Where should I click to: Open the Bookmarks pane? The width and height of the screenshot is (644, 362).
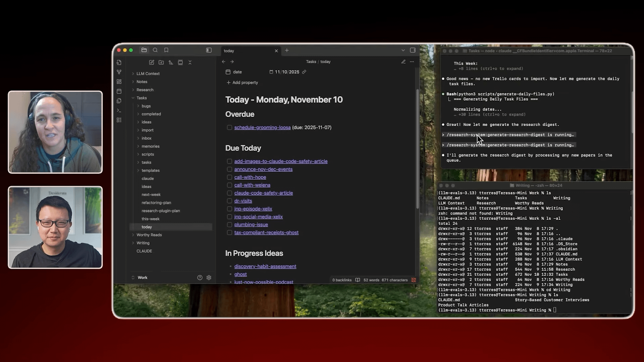(166, 50)
